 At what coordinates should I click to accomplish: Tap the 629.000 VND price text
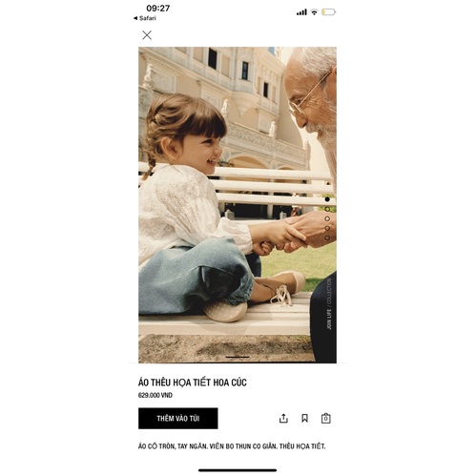155,395
